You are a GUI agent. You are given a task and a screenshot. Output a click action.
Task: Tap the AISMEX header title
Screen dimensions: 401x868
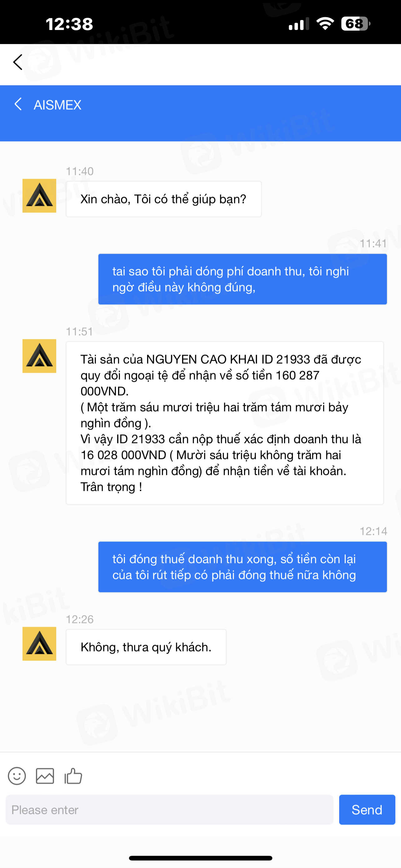pyautogui.click(x=57, y=105)
